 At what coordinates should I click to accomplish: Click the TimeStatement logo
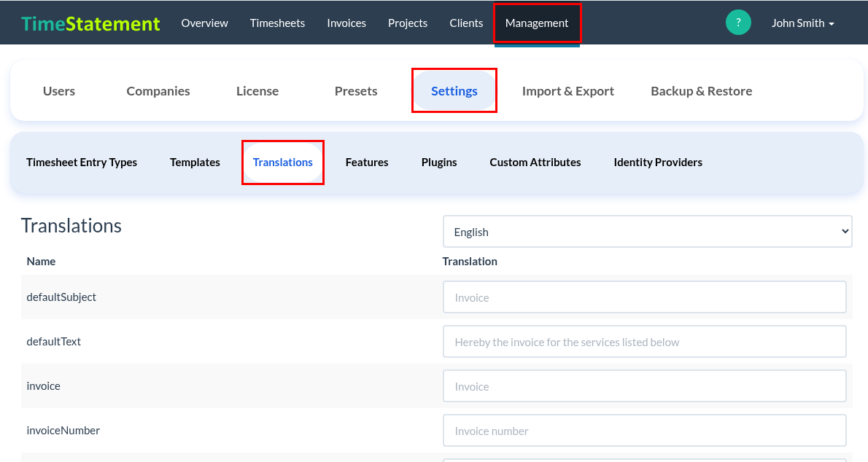90,23
